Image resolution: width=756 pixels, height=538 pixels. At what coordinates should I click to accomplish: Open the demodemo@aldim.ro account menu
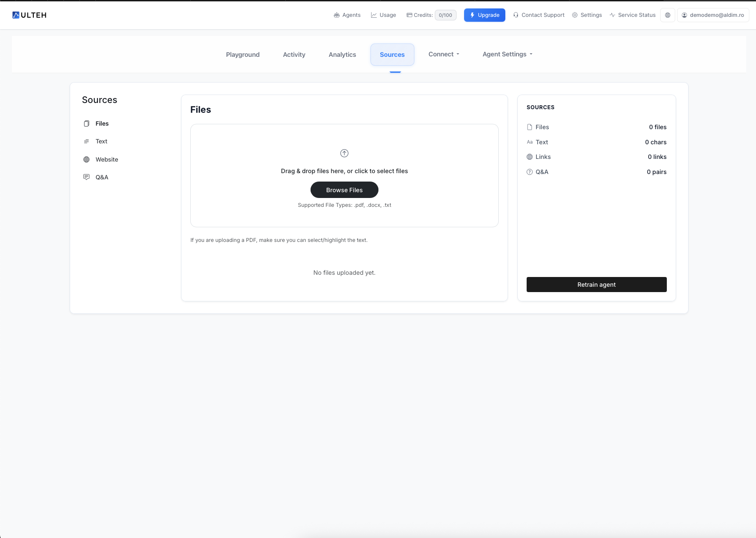(713, 15)
